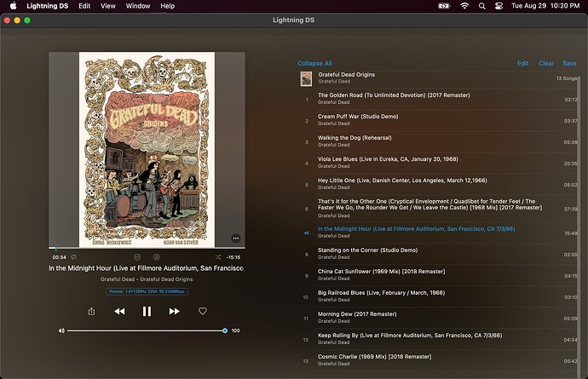588x379 pixels.
Task: Open Control Center in the menu bar
Action: pyautogui.click(x=499, y=6)
